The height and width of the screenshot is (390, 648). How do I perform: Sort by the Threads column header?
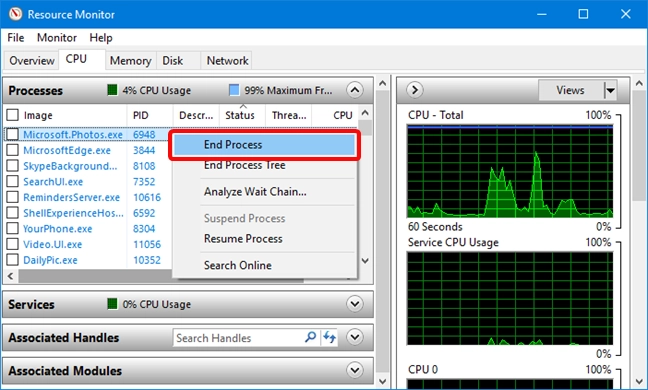[x=288, y=115]
